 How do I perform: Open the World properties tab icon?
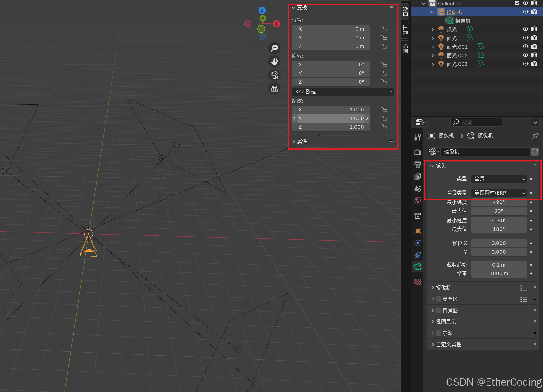(418, 200)
